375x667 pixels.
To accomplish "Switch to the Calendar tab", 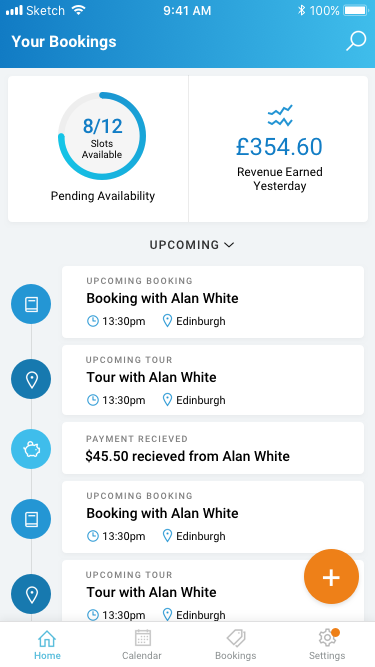I will pos(142,644).
